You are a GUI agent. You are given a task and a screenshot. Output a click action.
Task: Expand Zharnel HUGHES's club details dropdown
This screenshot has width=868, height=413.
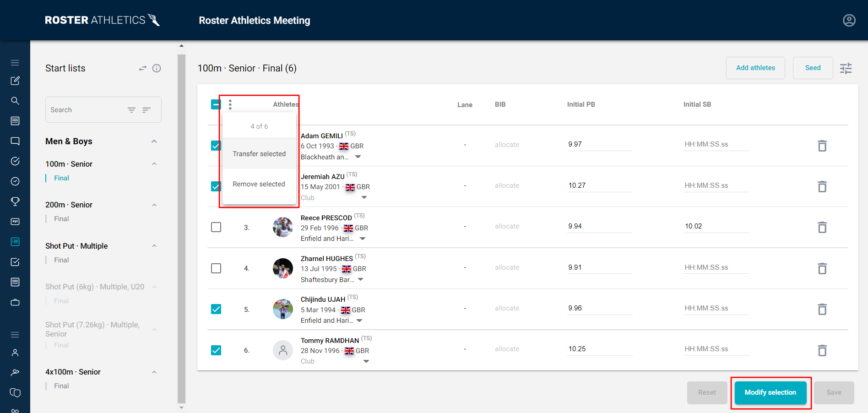tap(361, 279)
